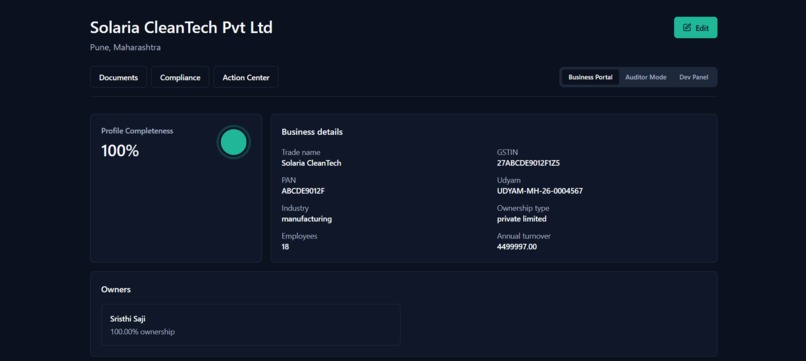This screenshot has width=806, height=361.
Task: Click the Business details heading
Action: click(x=312, y=132)
